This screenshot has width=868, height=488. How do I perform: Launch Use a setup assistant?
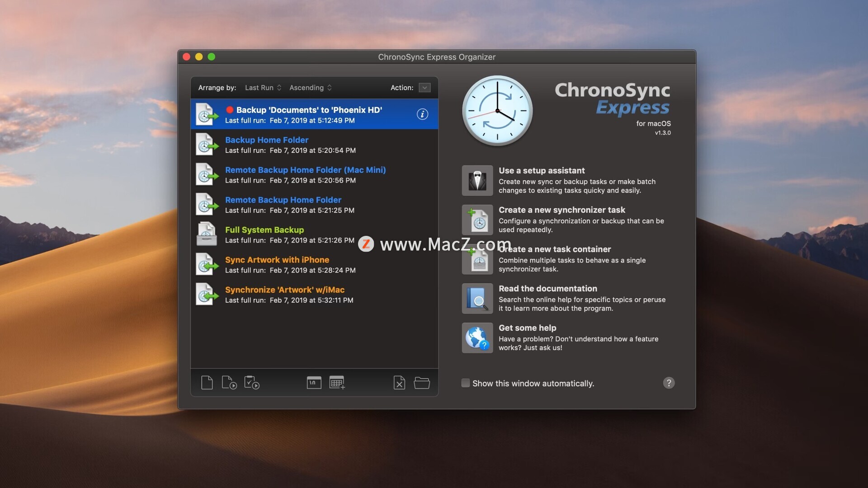point(477,180)
